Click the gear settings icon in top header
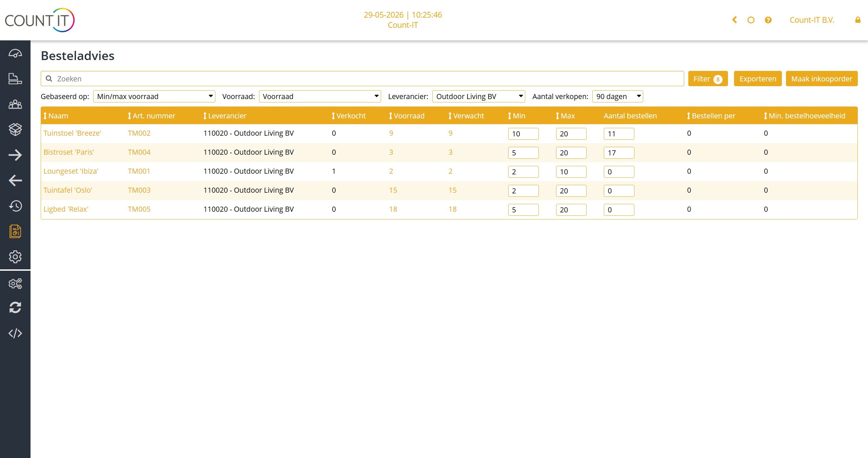 [x=751, y=20]
